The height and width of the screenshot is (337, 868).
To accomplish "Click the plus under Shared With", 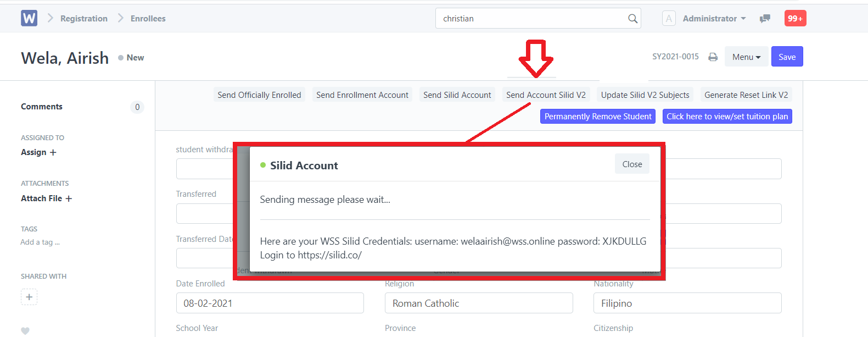I will (29, 297).
